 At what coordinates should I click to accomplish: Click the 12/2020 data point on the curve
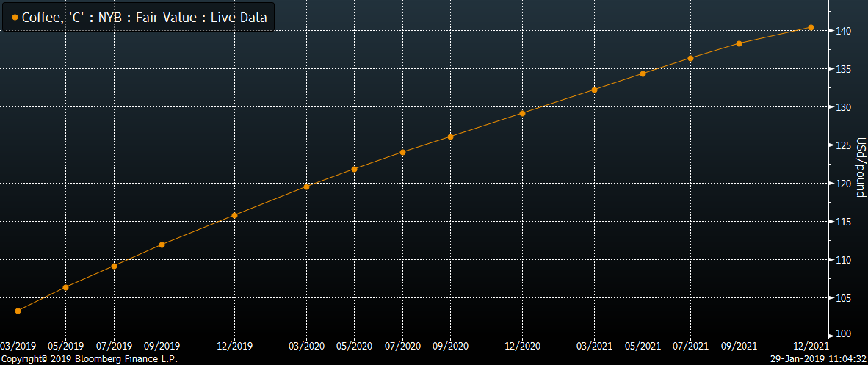[523, 113]
